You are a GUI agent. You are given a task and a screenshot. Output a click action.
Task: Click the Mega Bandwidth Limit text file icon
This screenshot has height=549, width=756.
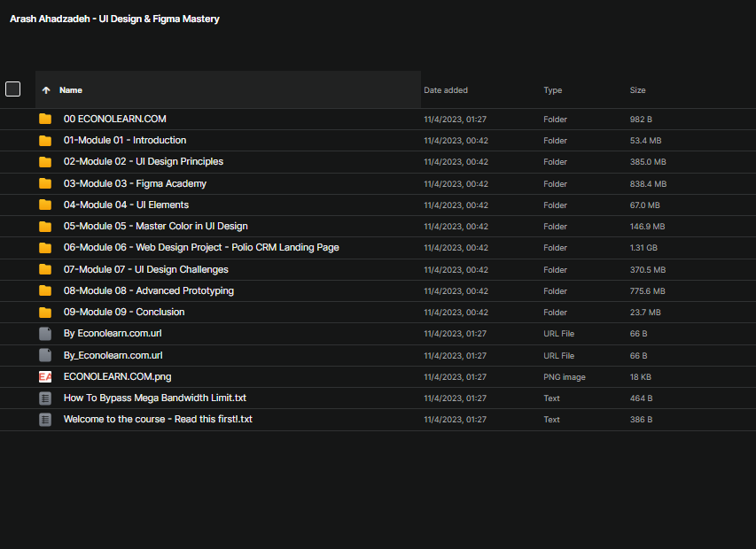pyautogui.click(x=45, y=398)
